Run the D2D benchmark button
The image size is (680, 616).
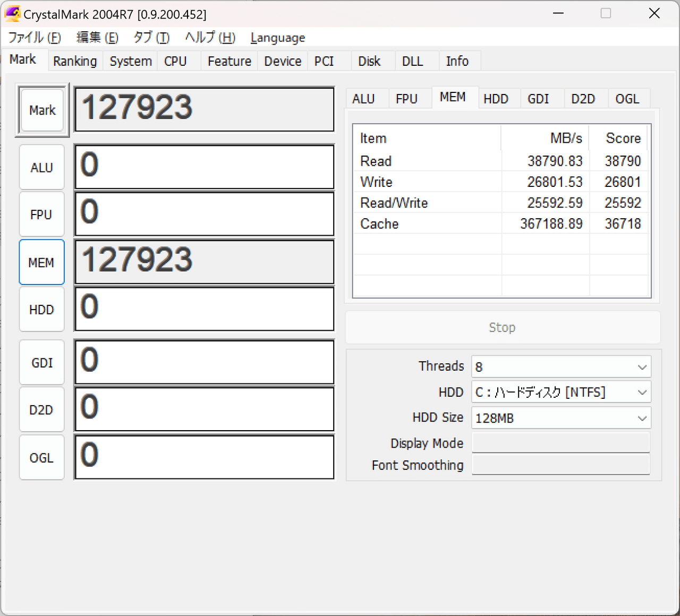point(42,410)
